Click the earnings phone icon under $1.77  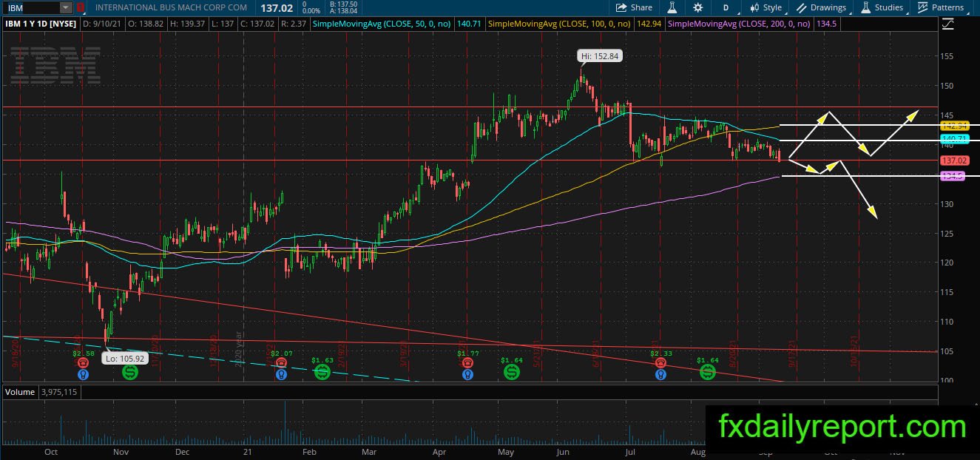467,364
